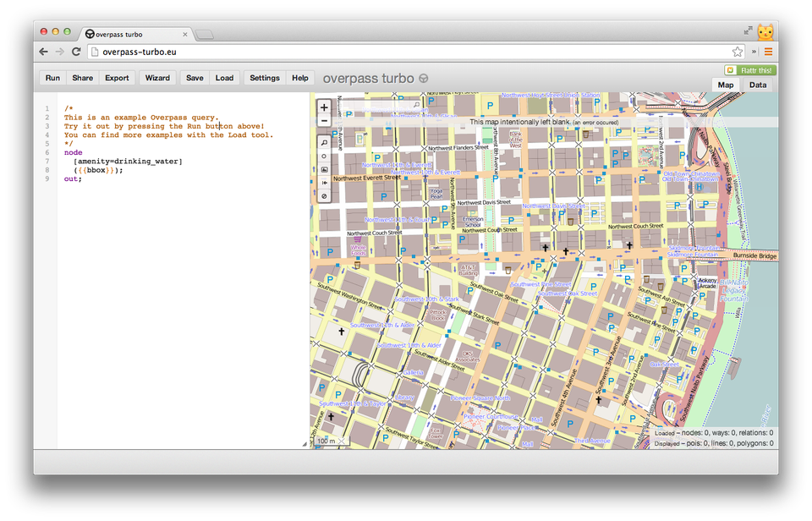The height and width of the screenshot is (521, 812).
Task: Click the '({{bbox}});' code line
Action: (98, 170)
